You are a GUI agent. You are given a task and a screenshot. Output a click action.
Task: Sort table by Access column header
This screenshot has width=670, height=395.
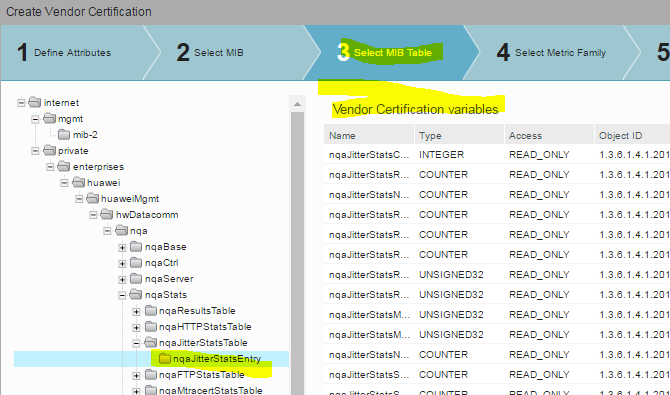coord(549,136)
